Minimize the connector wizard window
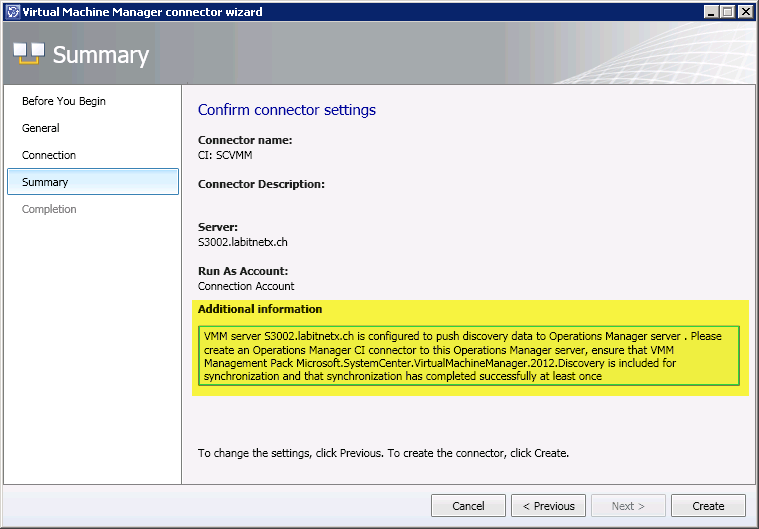759x529 pixels. point(711,12)
